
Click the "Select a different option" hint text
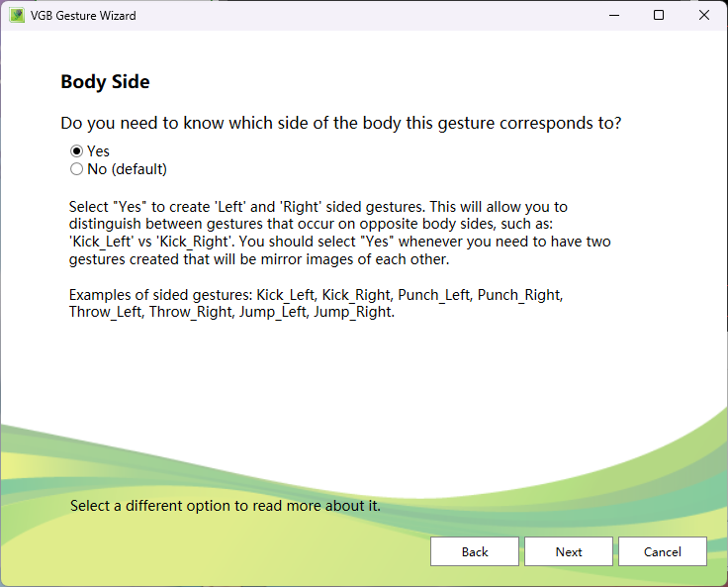click(x=226, y=506)
